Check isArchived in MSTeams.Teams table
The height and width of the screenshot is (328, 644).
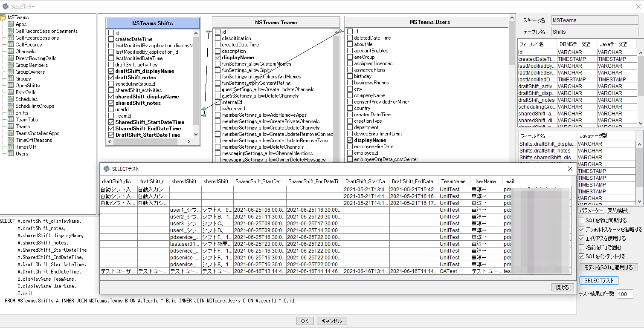tap(218, 109)
